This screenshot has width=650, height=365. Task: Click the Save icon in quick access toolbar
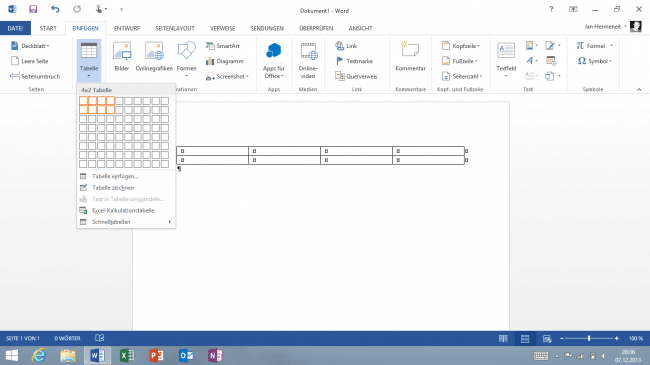tap(33, 9)
